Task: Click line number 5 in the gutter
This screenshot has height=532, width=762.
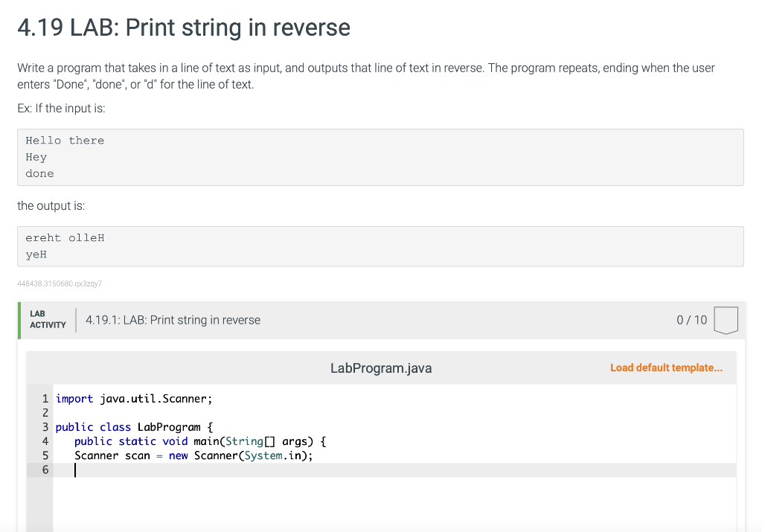Action: pos(45,455)
